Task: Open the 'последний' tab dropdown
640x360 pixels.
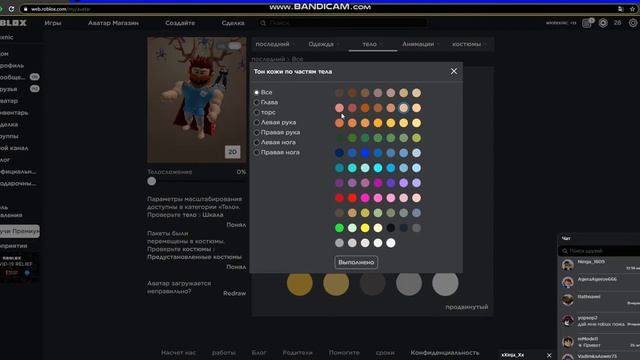Action: tap(274, 44)
